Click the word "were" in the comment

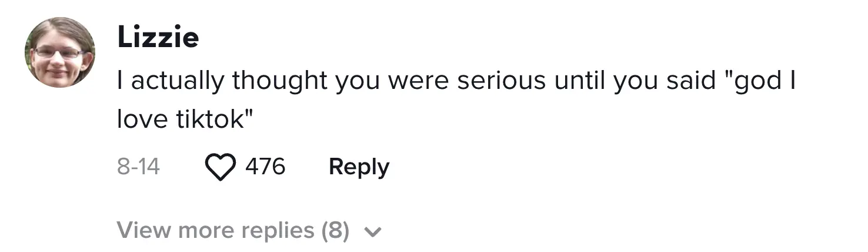(x=420, y=81)
